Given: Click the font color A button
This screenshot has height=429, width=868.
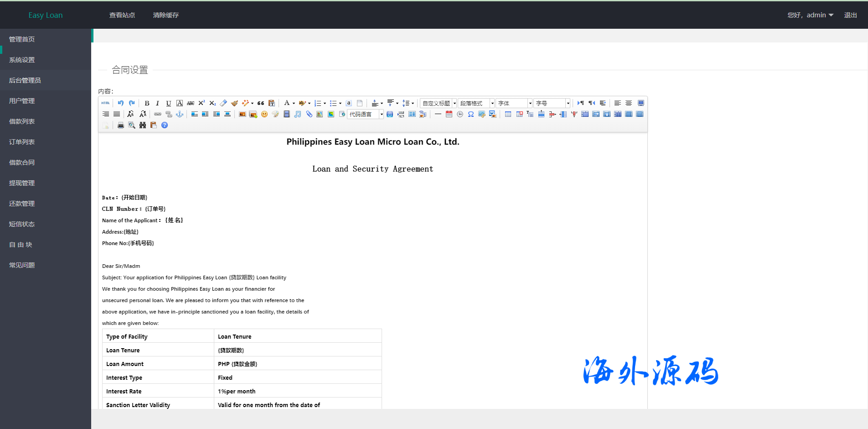Looking at the screenshot, I should click(287, 103).
